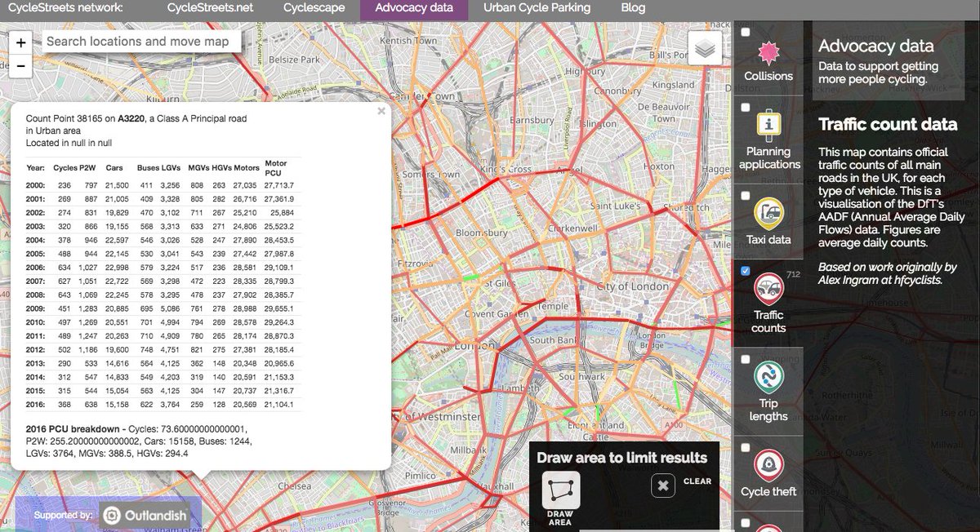Click the Trip lengths label
The height and width of the screenshot is (532, 980).
[768, 410]
